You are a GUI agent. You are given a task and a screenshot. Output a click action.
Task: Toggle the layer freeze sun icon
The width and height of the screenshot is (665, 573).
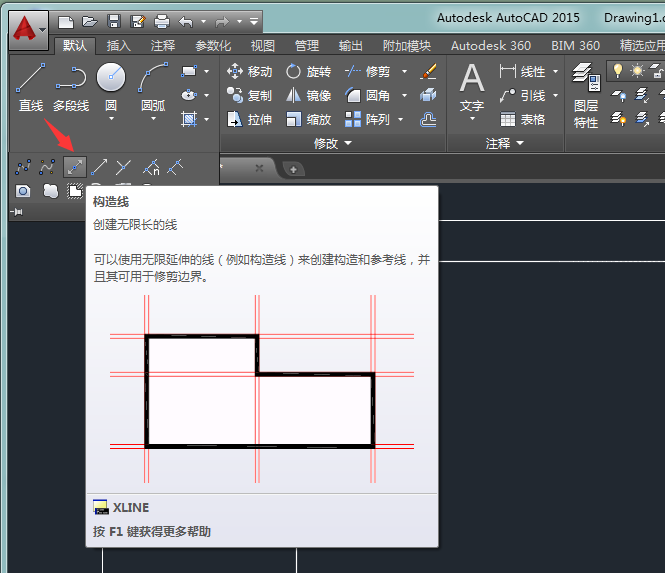coord(637,70)
